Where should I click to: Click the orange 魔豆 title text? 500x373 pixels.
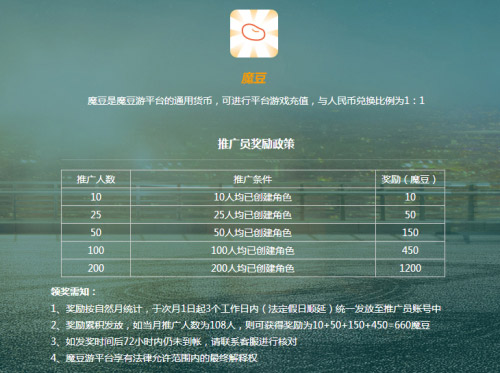254,78
